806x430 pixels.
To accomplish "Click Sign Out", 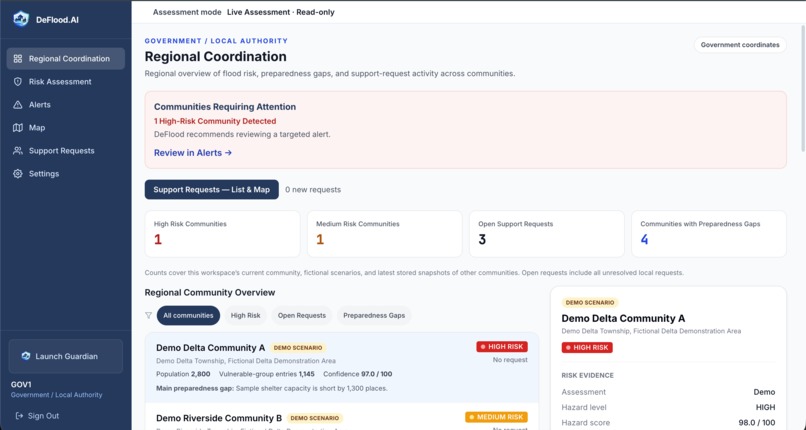I will tap(37, 416).
